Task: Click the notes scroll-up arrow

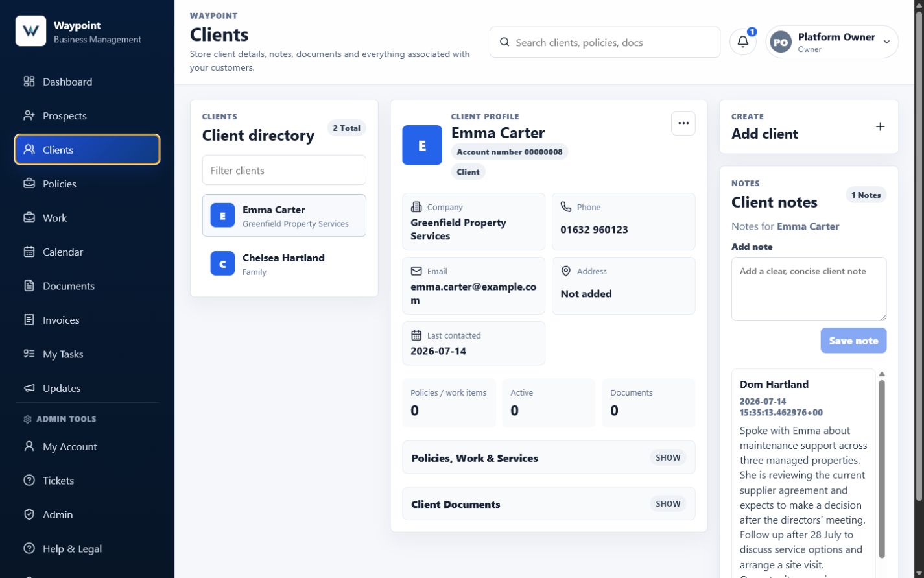Action: tap(882, 374)
